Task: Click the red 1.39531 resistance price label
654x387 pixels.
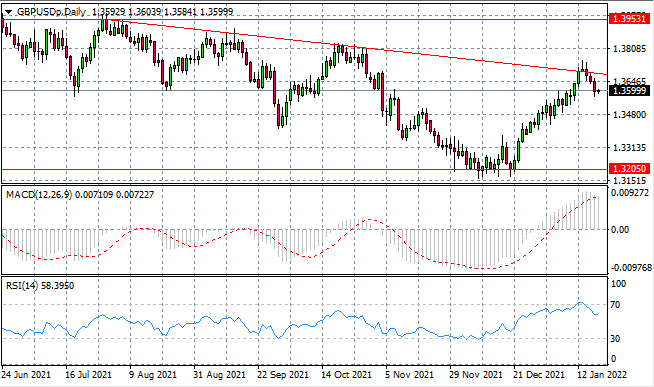Action: pos(629,18)
